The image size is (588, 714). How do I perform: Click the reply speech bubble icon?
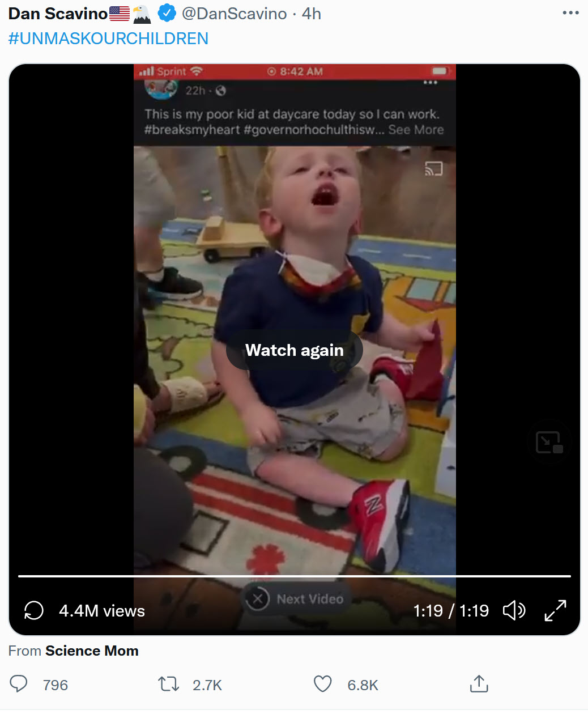coord(19,684)
